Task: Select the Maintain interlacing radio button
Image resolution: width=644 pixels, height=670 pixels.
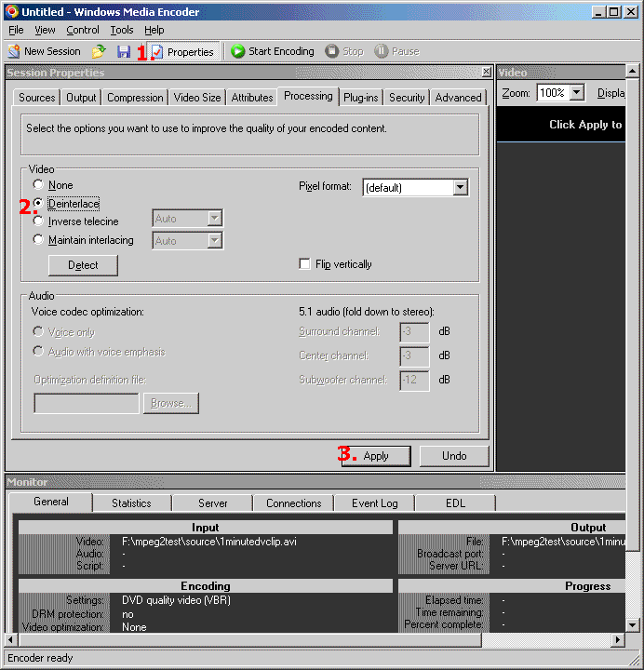Action: [x=38, y=239]
